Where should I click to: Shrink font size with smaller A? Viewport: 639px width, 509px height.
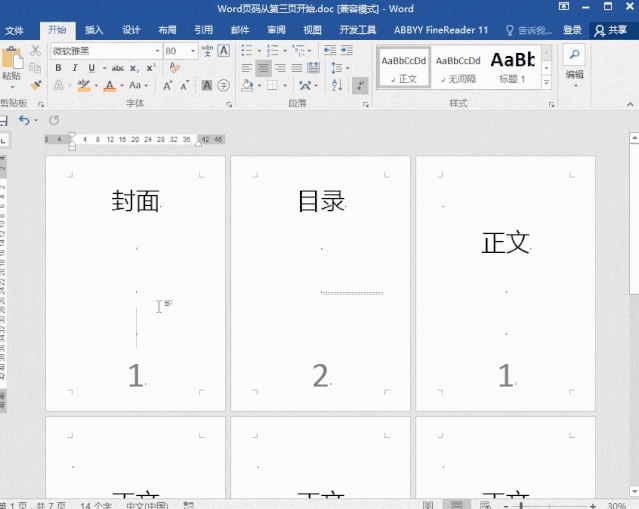click(185, 86)
